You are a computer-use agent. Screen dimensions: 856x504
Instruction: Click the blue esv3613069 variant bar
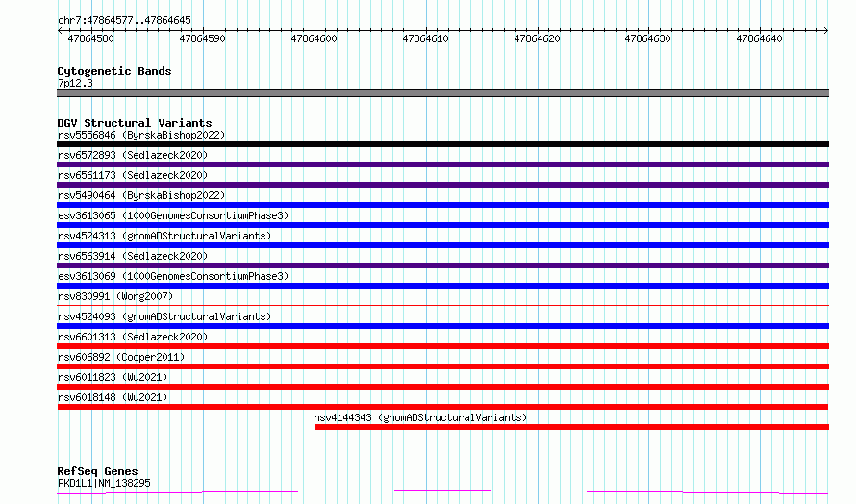(x=442, y=286)
